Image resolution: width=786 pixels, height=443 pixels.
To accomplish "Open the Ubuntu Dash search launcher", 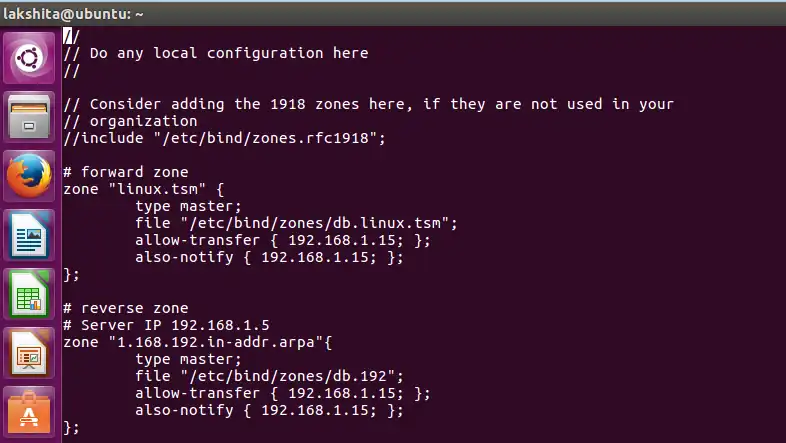I will [29, 59].
